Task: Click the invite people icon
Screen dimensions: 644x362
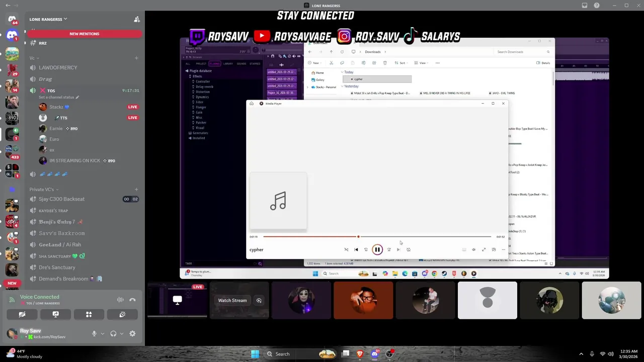Action: (x=136, y=19)
